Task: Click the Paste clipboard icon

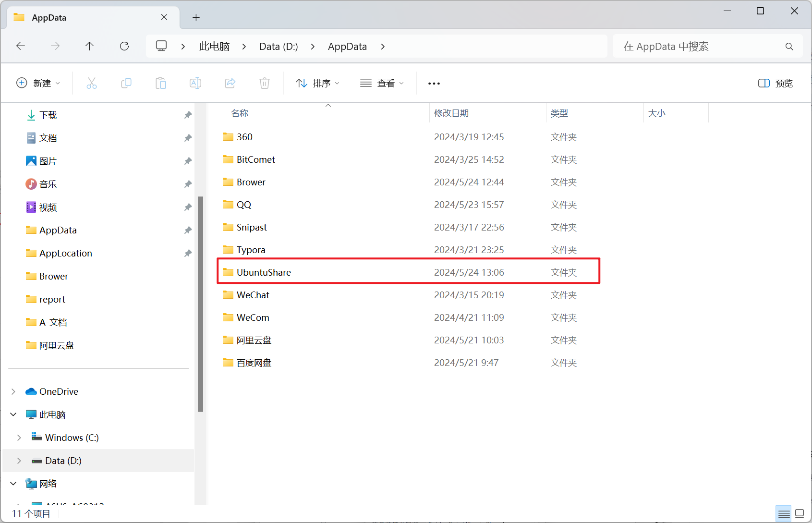Action: [x=161, y=83]
